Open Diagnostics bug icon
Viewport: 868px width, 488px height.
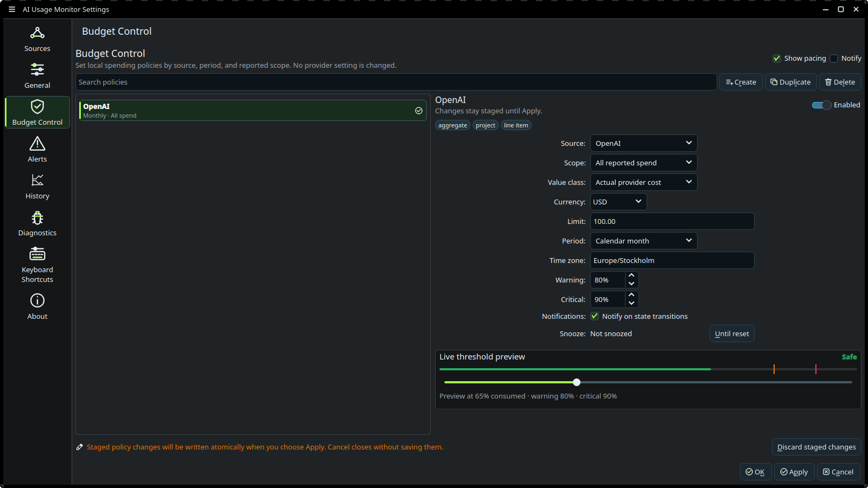pos(37,217)
